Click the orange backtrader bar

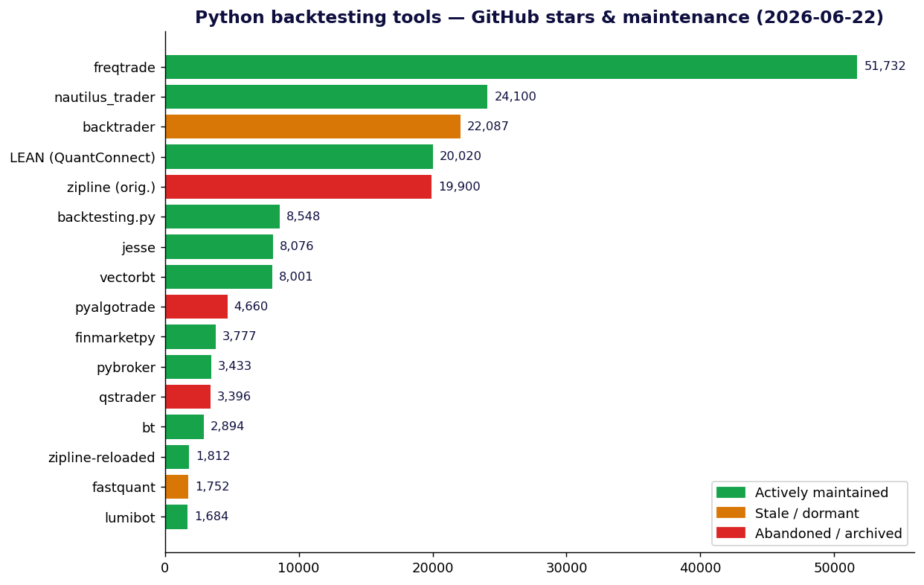click(312, 127)
